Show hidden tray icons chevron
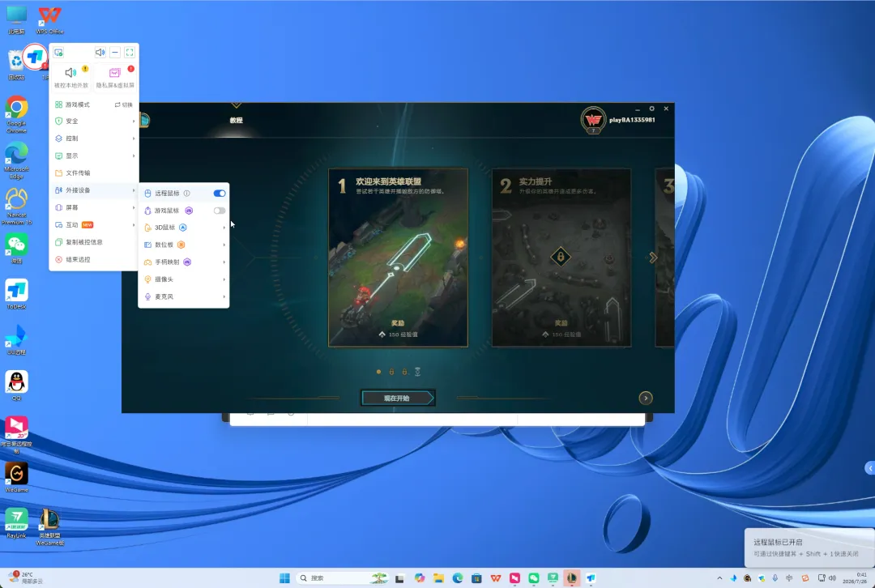Screen dimensions: 875x588 coord(719,578)
